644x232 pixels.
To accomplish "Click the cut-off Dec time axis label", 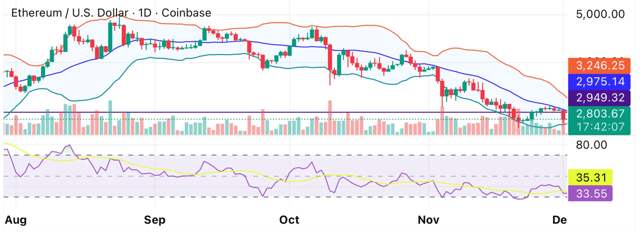I will point(559,220).
